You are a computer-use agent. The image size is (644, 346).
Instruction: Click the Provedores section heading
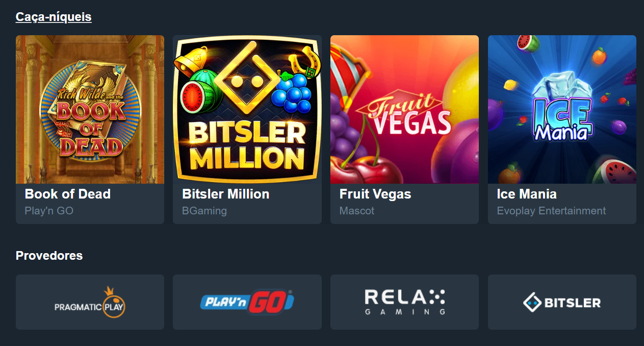(49, 255)
